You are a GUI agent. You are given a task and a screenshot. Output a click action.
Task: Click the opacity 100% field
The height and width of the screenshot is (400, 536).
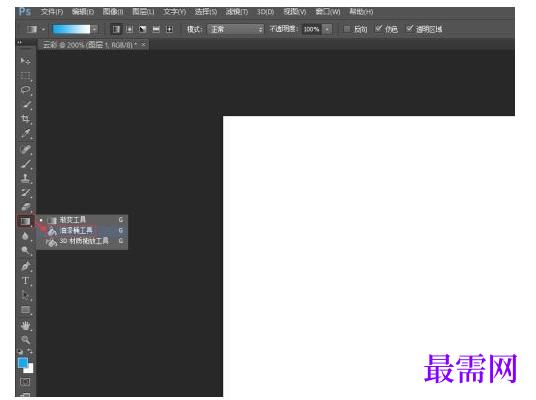pyautogui.click(x=311, y=29)
